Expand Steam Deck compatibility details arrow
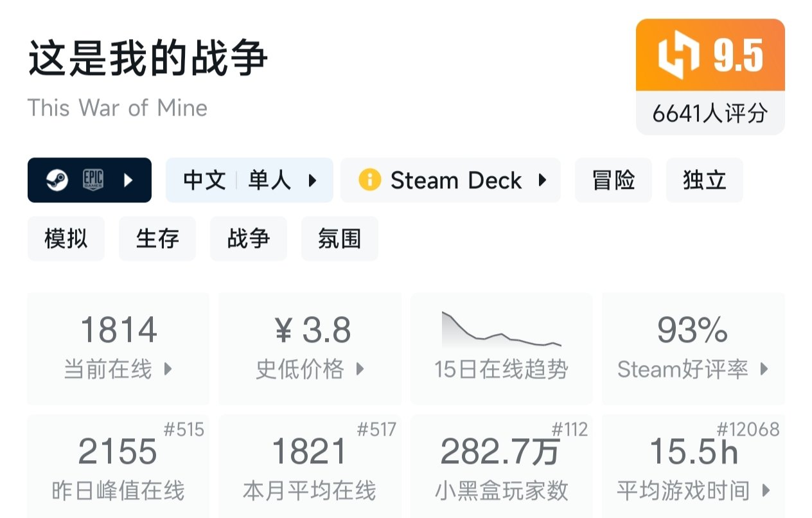 [x=542, y=180]
